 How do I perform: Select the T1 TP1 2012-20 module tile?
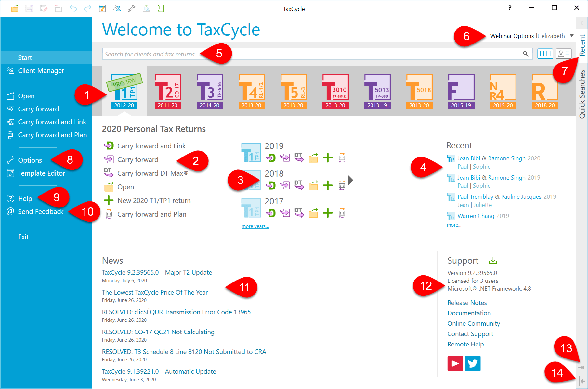(124, 91)
